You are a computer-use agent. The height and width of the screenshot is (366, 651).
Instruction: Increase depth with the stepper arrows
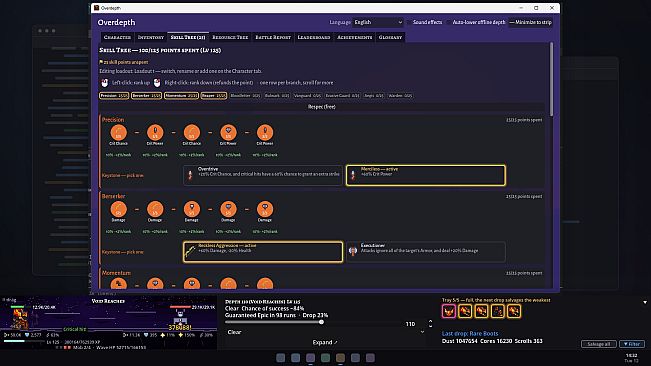(430, 322)
